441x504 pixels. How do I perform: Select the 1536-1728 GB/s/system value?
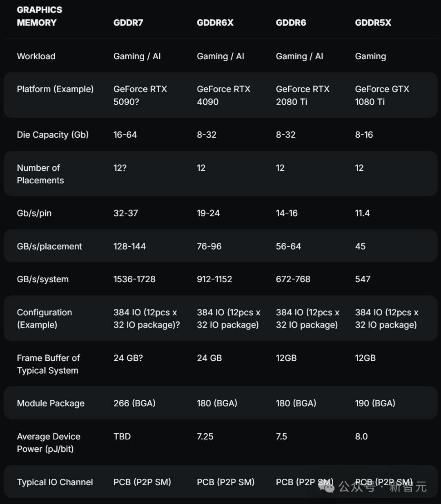(134, 279)
